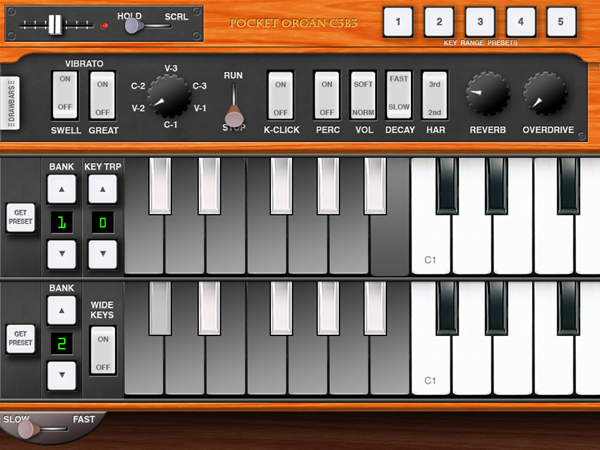Click the Reverb knob

coord(488,93)
